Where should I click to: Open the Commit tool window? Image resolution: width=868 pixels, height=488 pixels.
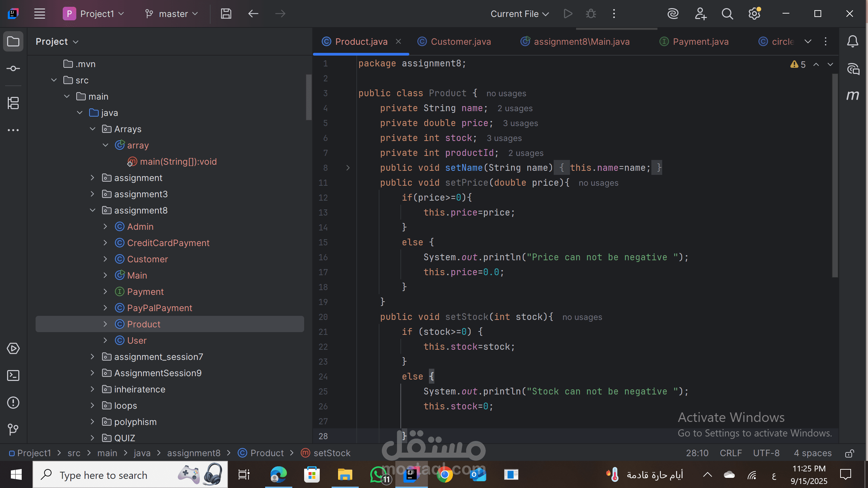(x=13, y=68)
